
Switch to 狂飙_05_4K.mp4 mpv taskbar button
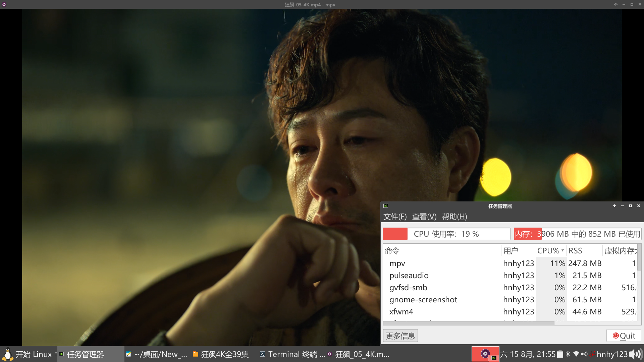pyautogui.click(x=359, y=354)
